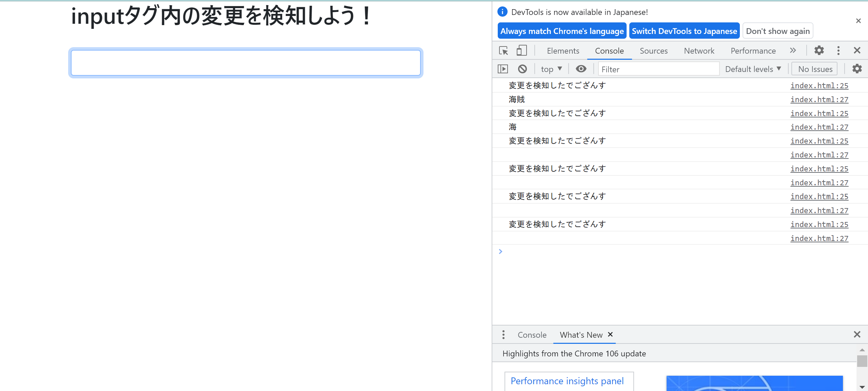This screenshot has height=391, width=868.
Task: Open the top frame context dropdown
Action: [551, 69]
